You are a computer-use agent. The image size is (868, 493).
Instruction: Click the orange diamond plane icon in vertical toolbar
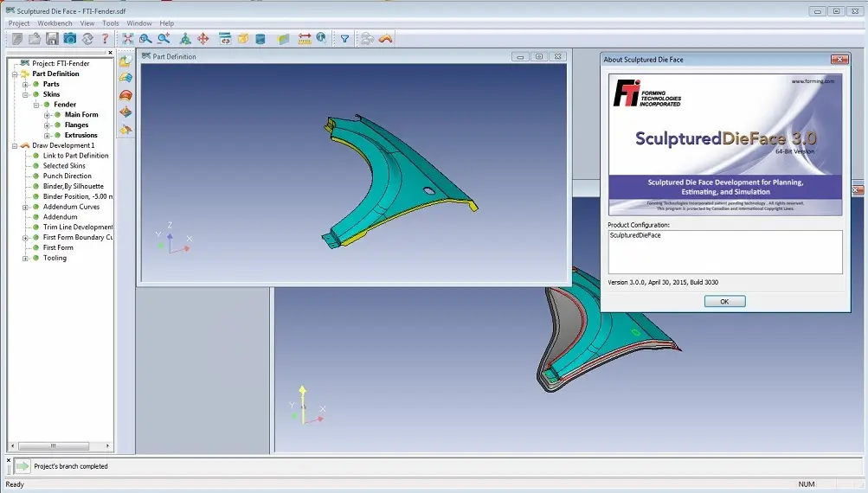[125, 112]
